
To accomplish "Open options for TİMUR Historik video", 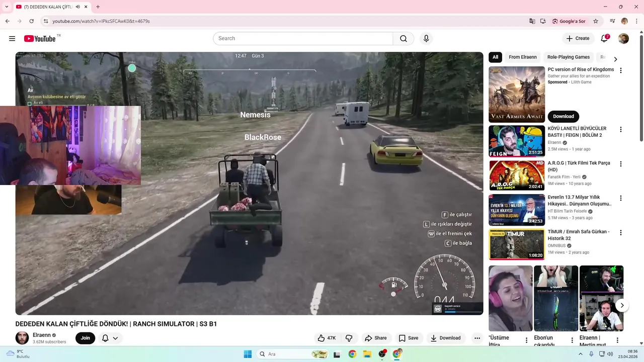I will (x=621, y=233).
